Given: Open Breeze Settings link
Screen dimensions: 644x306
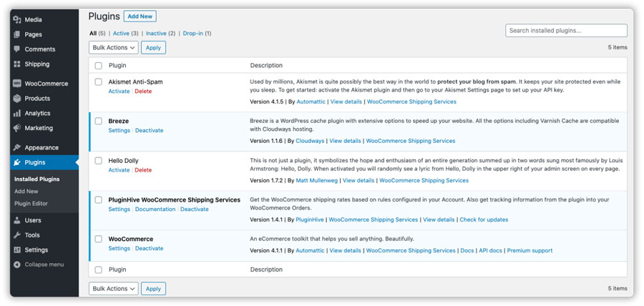Looking at the screenshot, I should pyautogui.click(x=119, y=130).
